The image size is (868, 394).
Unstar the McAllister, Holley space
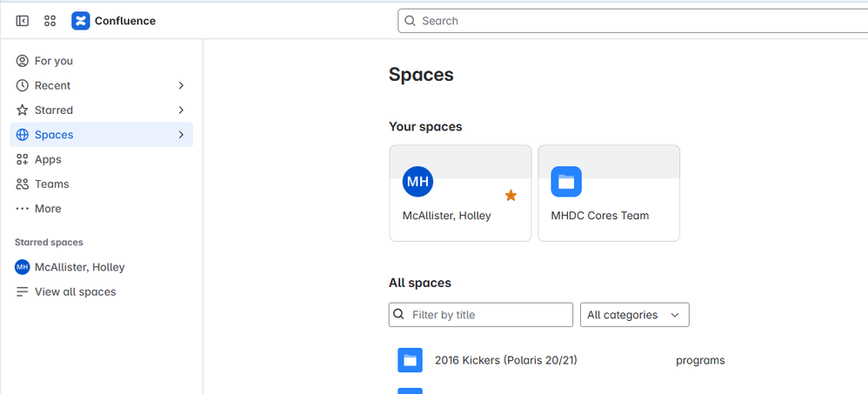[x=511, y=196]
